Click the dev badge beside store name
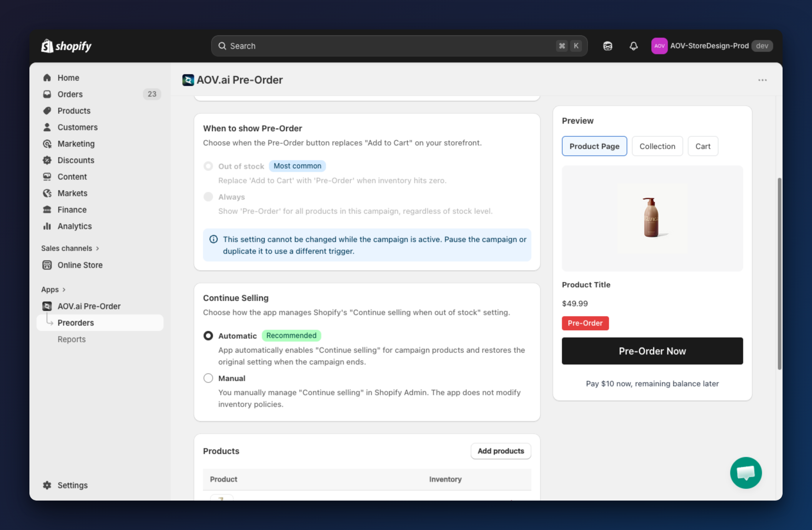 [x=762, y=46]
